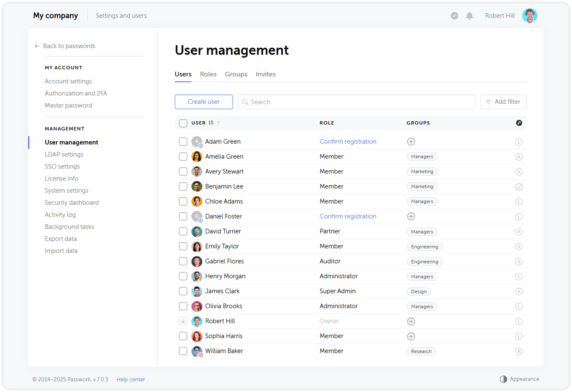This screenshot has width=572, height=392.
Task: Click the key icon in table header
Action: 519,123
